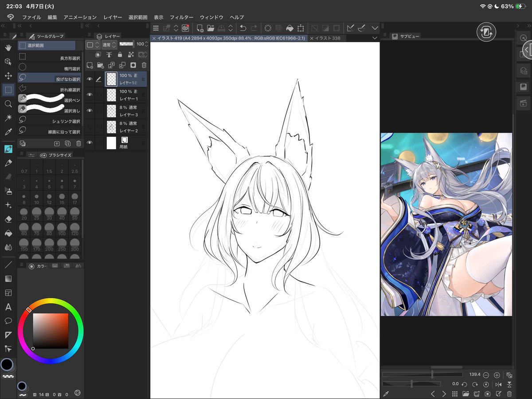The width and height of the screenshot is (532, 399).
Task: Show レイヤー 2 via empty eye box
Action: tap(90, 126)
